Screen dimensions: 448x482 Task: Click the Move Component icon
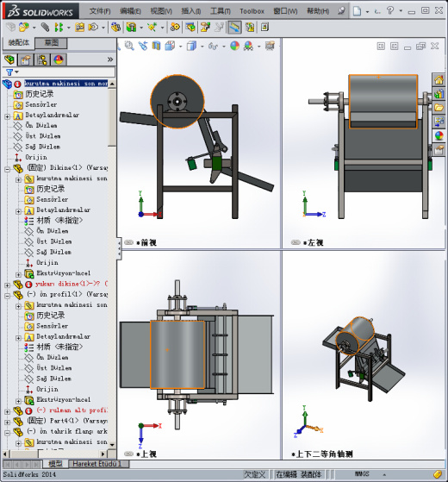click(x=93, y=28)
